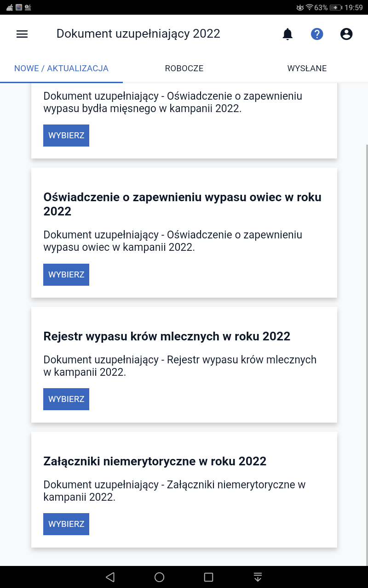Switch to the NOWE / AKTUALIZACJA tab

[61, 68]
